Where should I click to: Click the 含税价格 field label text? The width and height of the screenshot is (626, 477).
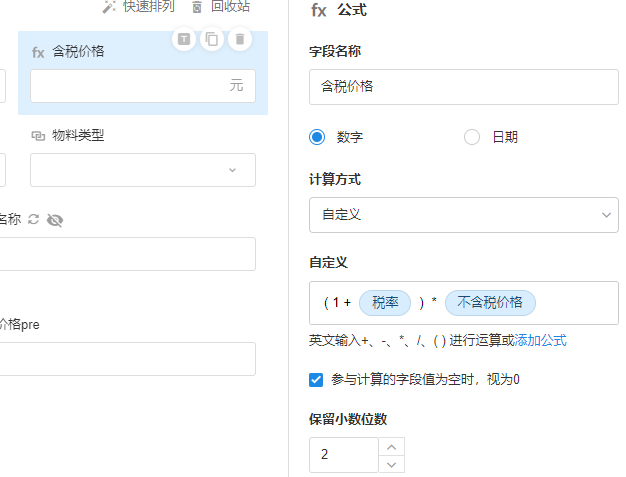[78, 51]
